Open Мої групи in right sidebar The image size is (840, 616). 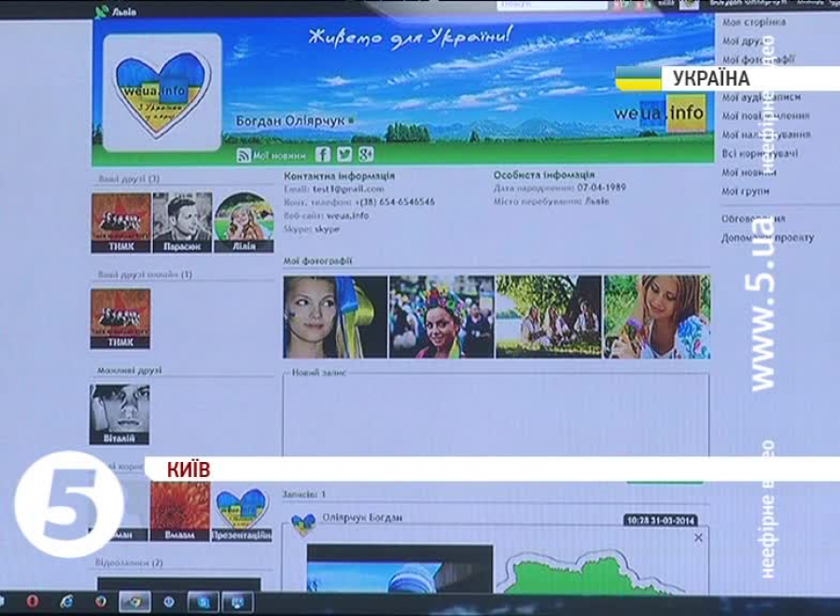pyautogui.click(x=746, y=191)
